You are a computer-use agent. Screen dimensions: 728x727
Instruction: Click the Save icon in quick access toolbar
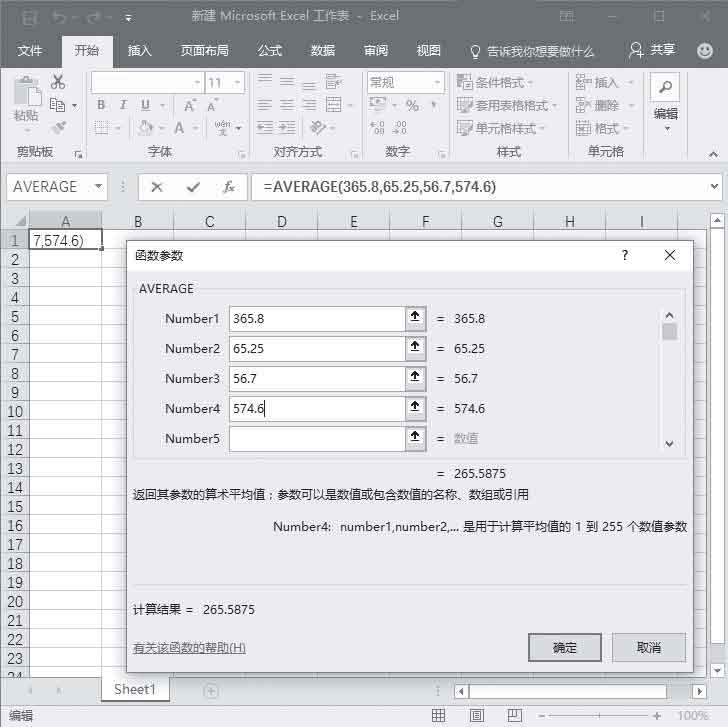(30, 17)
